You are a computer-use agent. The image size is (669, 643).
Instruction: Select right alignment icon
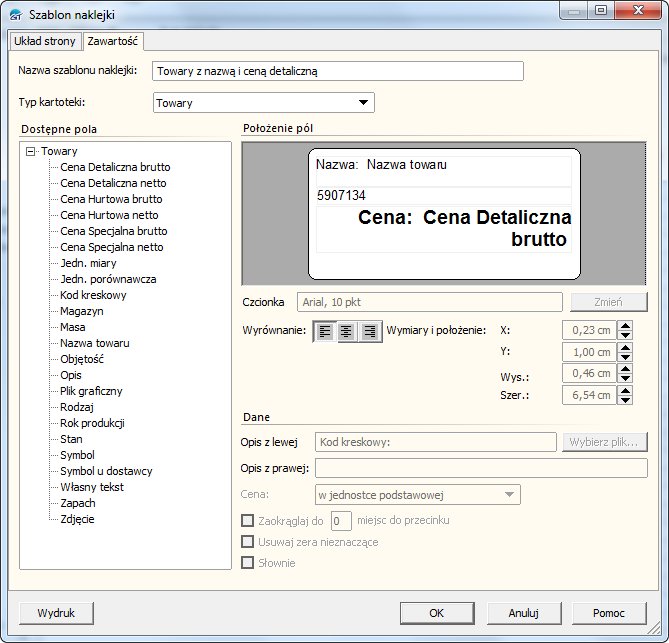coord(370,332)
